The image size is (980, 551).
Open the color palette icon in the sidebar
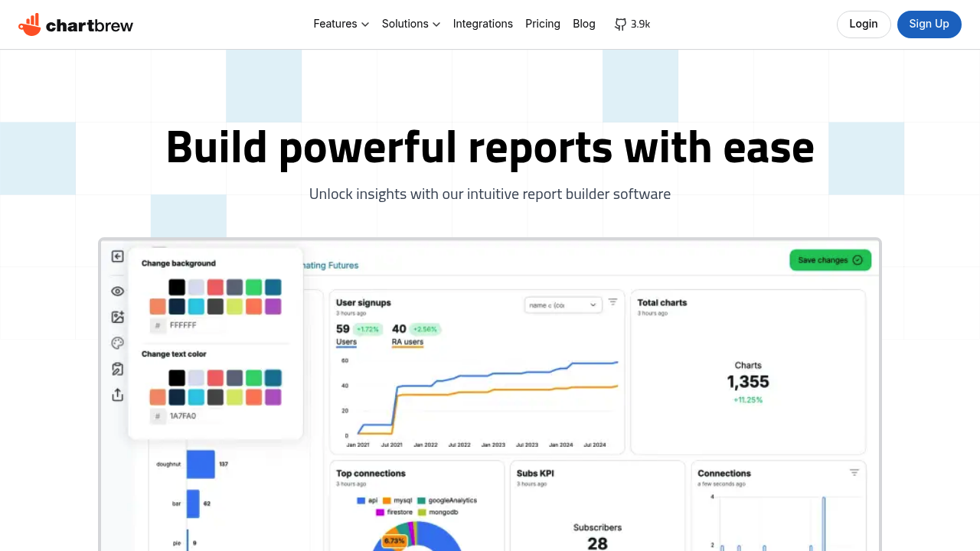pyautogui.click(x=117, y=343)
